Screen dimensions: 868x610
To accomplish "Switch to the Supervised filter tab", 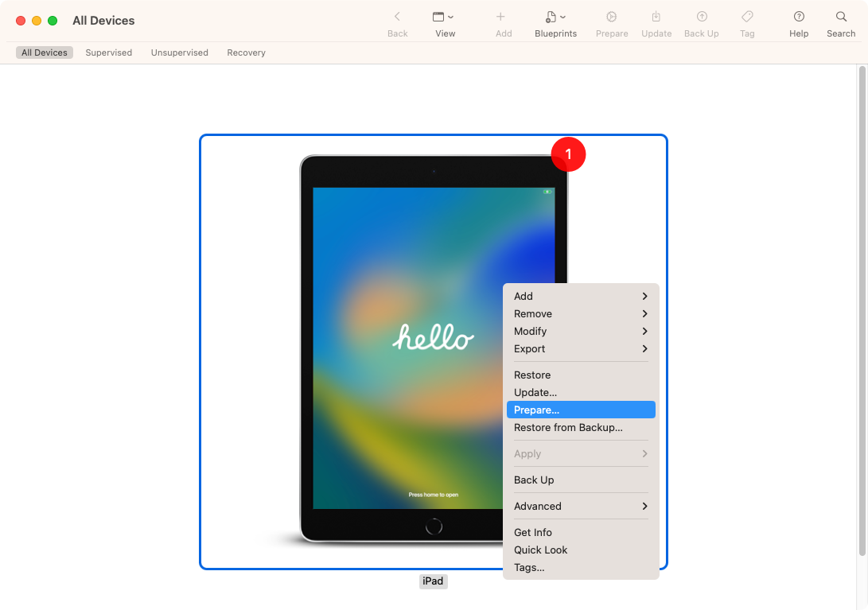I will [x=109, y=52].
